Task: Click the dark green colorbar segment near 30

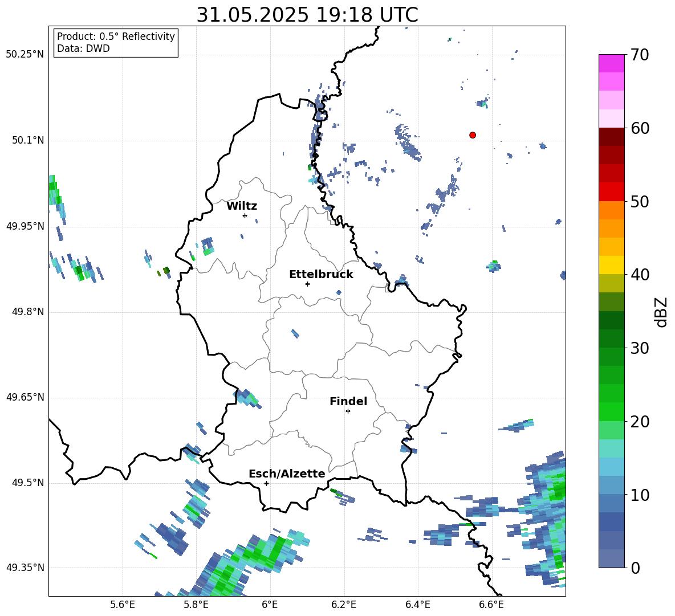Action: pyautogui.click(x=611, y=338)
